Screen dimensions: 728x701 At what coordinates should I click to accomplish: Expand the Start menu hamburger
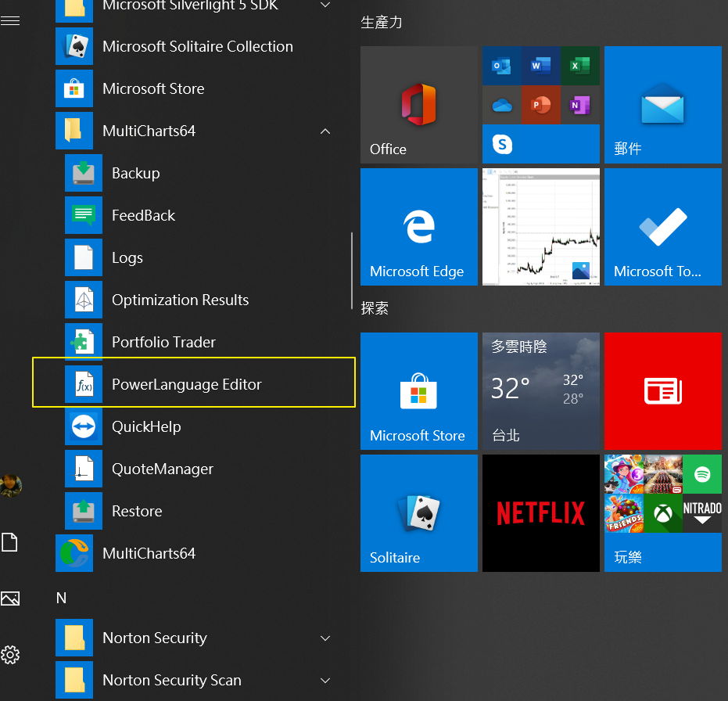pos(10,20)
